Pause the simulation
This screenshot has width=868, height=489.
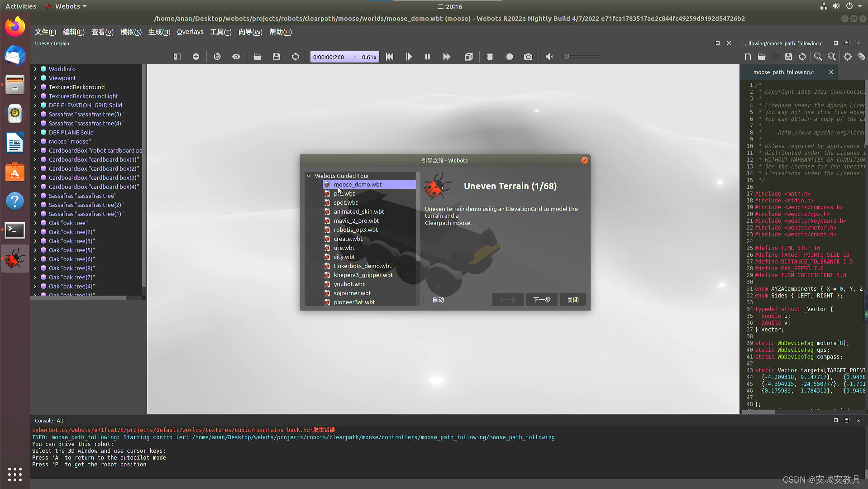point(428,57)
